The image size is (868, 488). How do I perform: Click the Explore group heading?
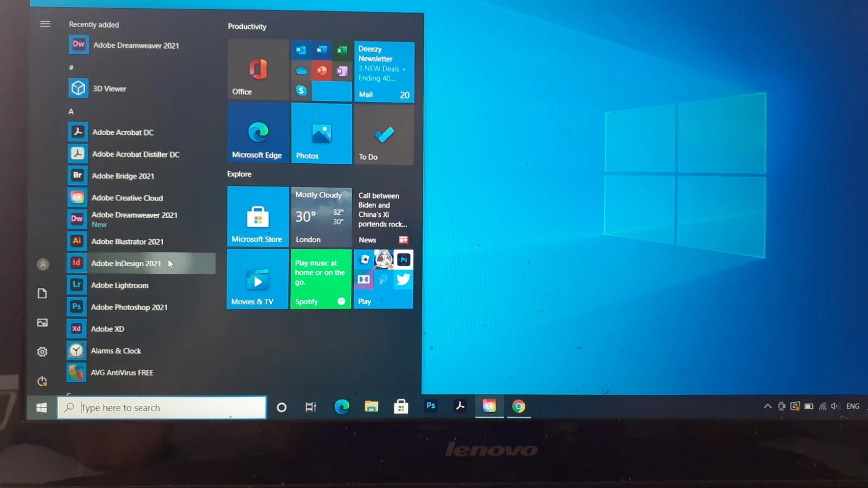239,174
